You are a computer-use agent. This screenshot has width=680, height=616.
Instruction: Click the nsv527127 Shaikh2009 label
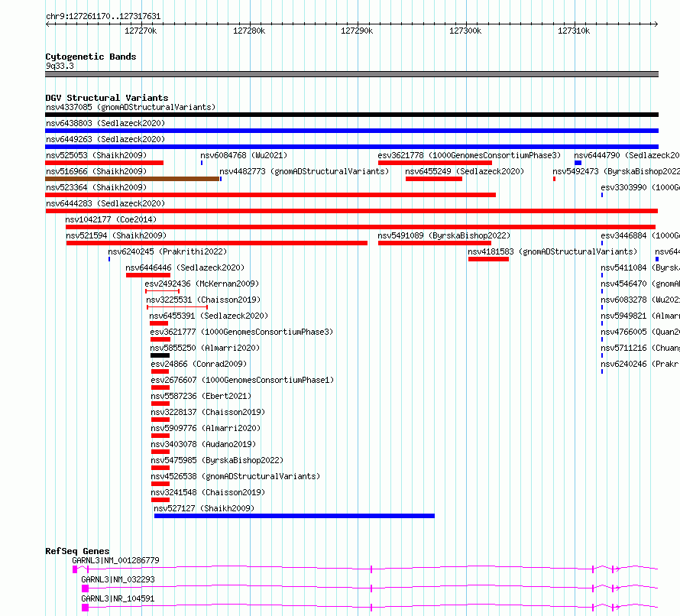[204, 508]
